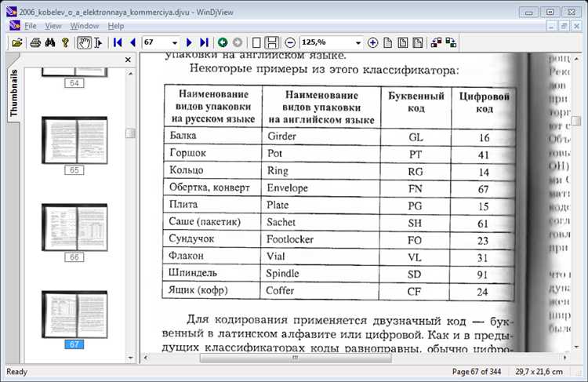Viewport: 588px width, 382px height.
Task: Click the document horizontal scrollbar handle
Action: [296, 358]
